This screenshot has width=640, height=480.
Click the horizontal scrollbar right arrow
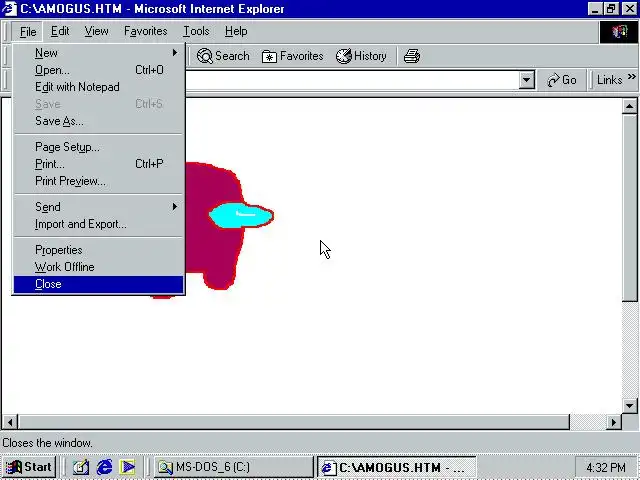click(x=613, y=422)
